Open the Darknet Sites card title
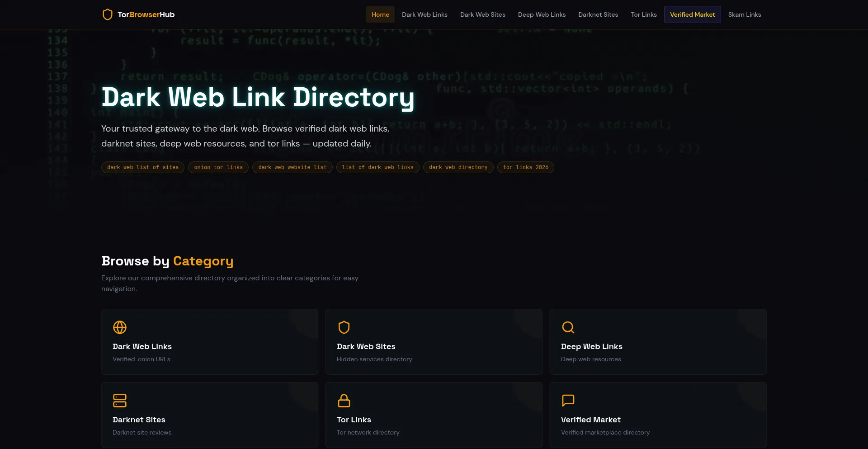This screenshot has width=868, height=449. (139, 420)
